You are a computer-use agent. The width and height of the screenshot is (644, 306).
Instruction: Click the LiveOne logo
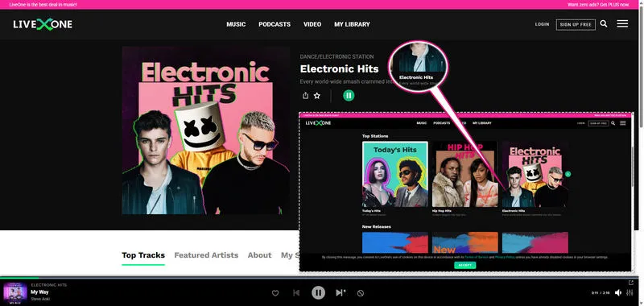point(43,24)
